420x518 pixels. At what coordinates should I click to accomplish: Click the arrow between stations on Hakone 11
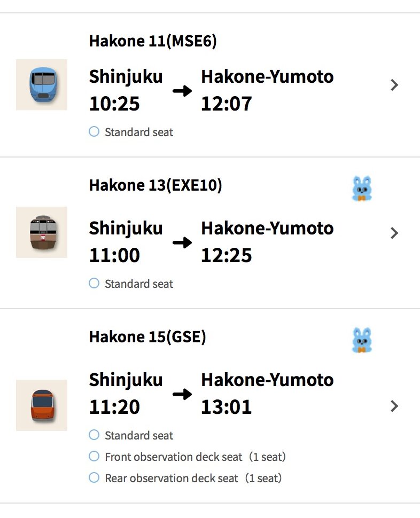[182, 91]
